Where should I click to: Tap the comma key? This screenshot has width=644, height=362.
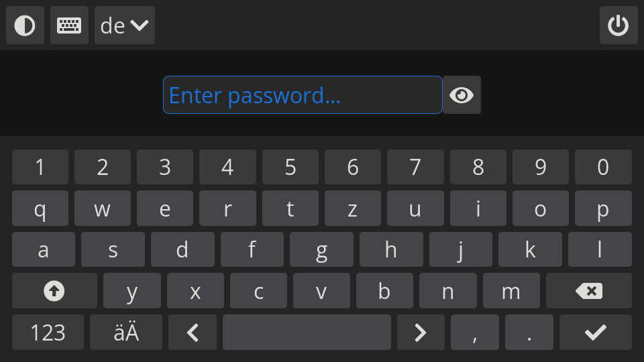pos(475,332)
